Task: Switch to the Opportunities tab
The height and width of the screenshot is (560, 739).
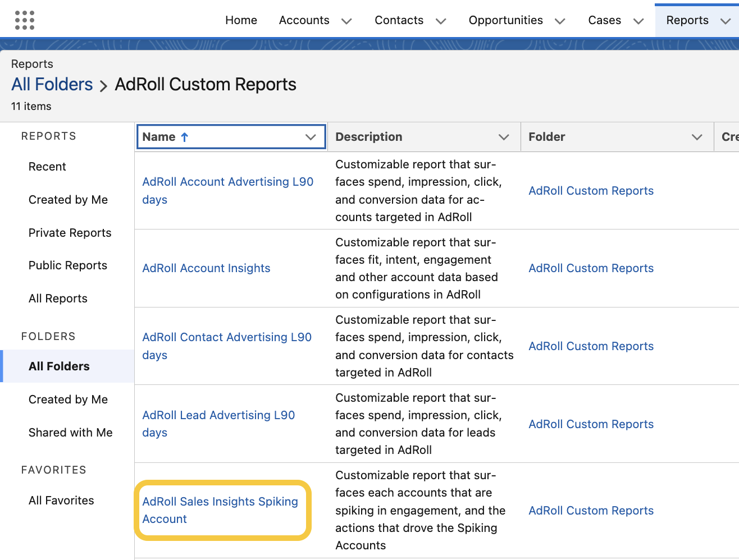Action: (505, 20)
